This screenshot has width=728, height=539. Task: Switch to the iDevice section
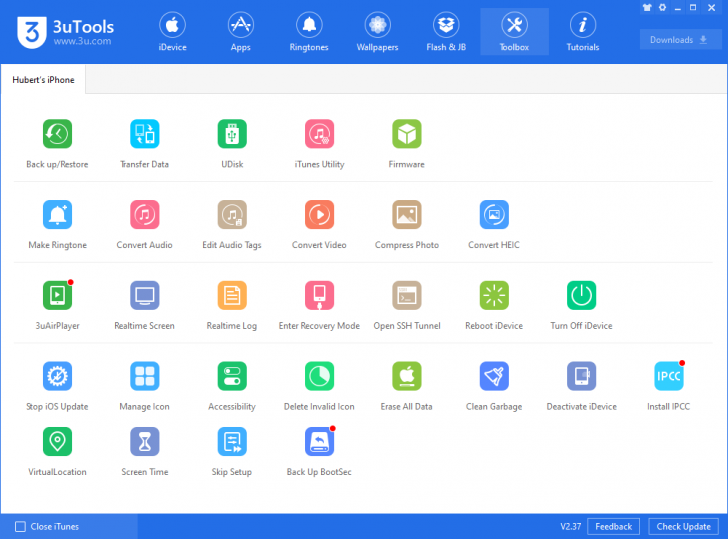(x=172, y=32)
